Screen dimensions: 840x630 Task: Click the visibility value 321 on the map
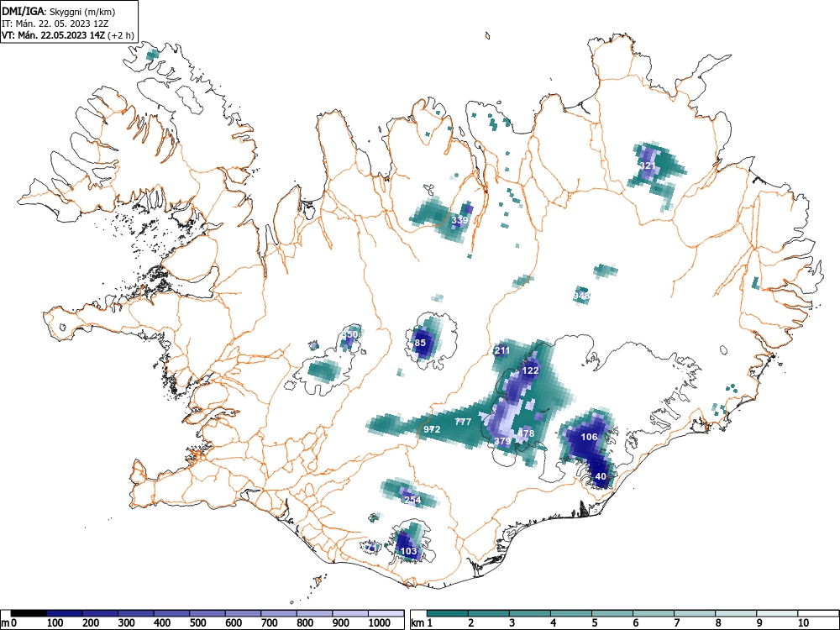648,165
